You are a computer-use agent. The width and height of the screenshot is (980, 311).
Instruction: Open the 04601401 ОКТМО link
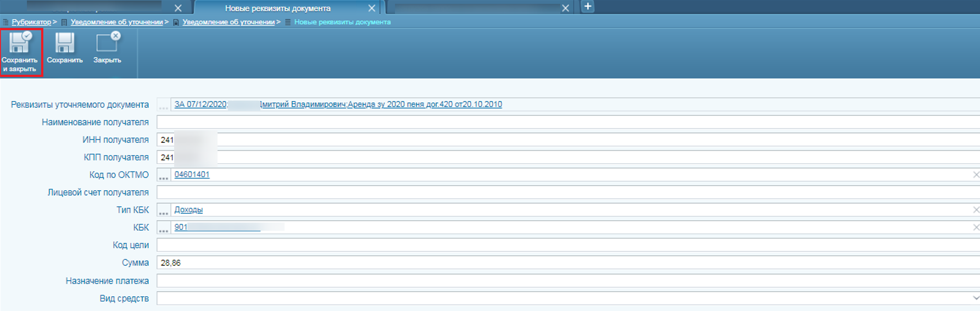click(x=192, y=175)
